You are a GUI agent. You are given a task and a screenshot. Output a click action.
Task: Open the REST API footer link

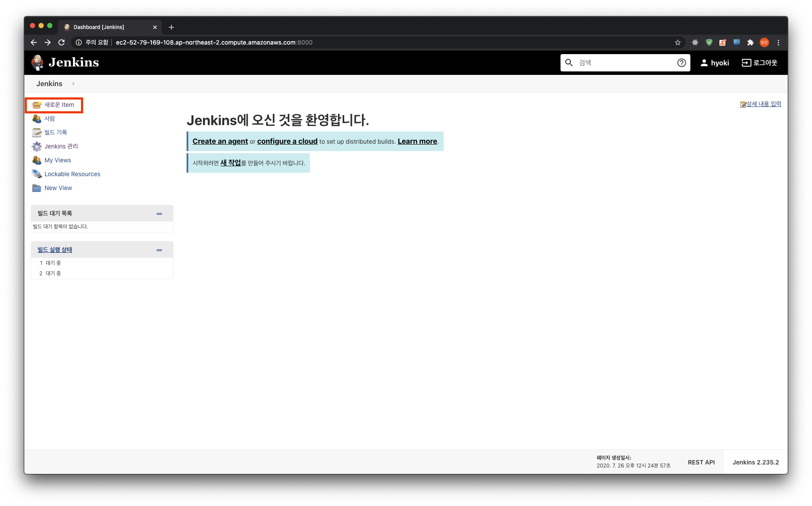(701, 462)
